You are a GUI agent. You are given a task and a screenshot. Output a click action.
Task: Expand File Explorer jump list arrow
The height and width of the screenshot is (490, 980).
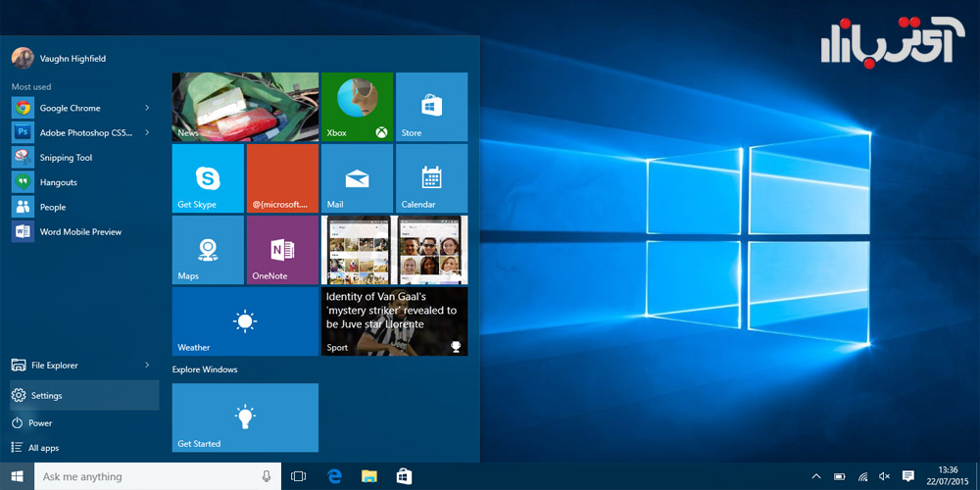148,365
